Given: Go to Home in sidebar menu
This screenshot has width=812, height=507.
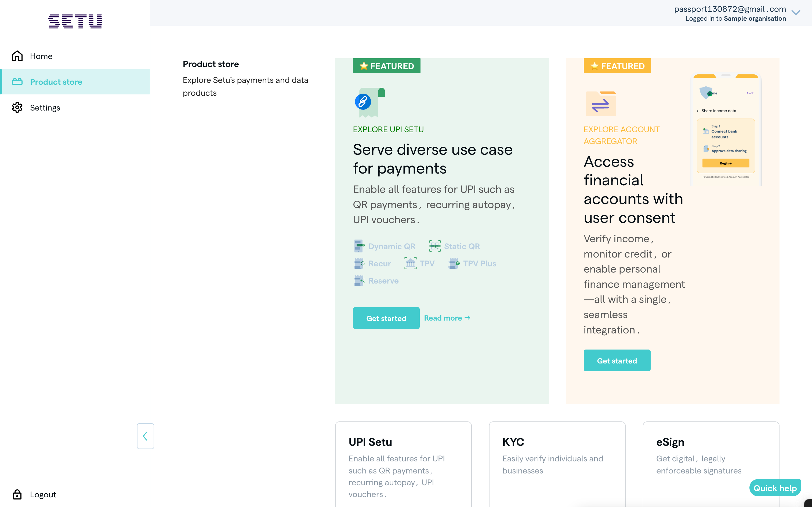Looking at the screenshot, I should tap(41, 56).
